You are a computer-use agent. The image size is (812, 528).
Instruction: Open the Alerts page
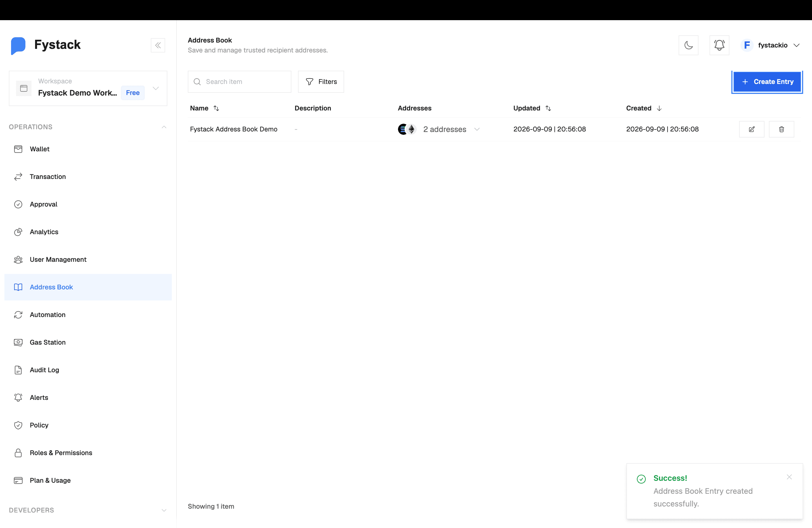[88, 398]
